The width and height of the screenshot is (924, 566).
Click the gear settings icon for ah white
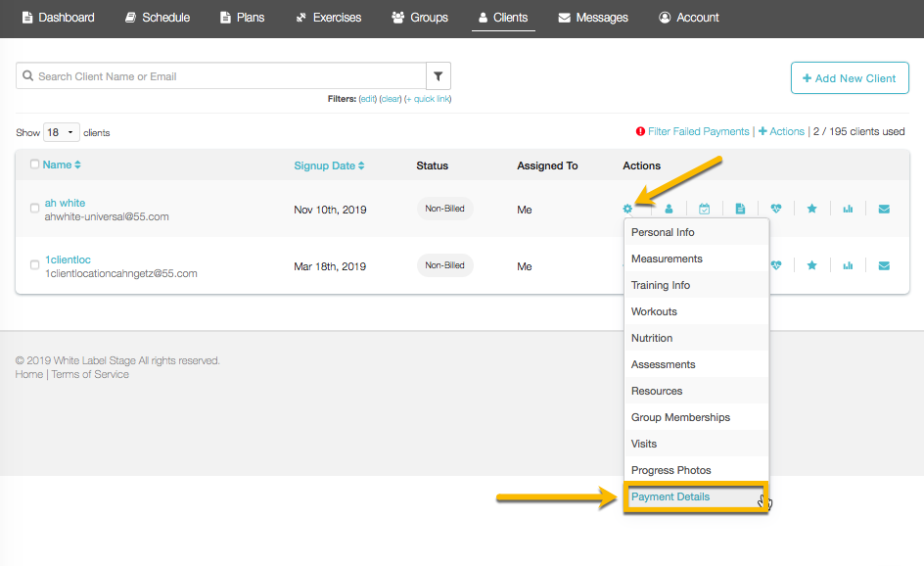pyautogui.click(x=627, y=209)
